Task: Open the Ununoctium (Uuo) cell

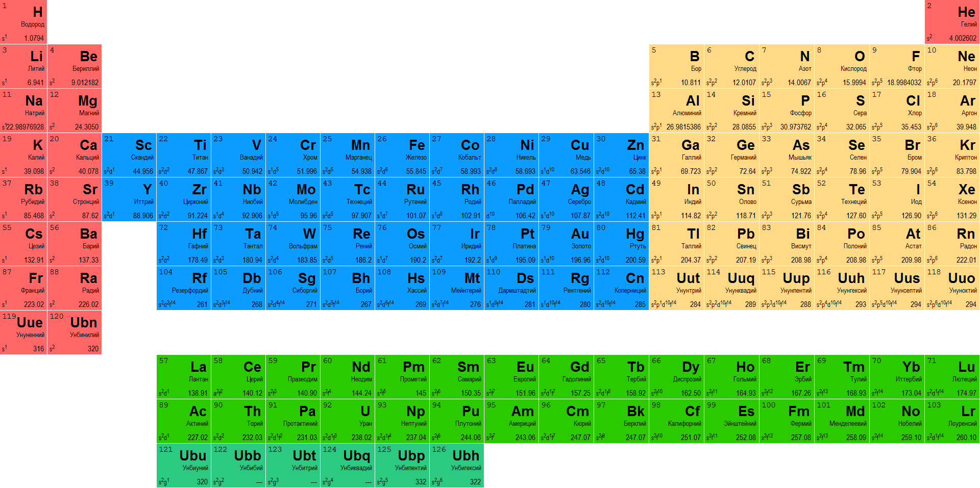Action: click(952, 288)
